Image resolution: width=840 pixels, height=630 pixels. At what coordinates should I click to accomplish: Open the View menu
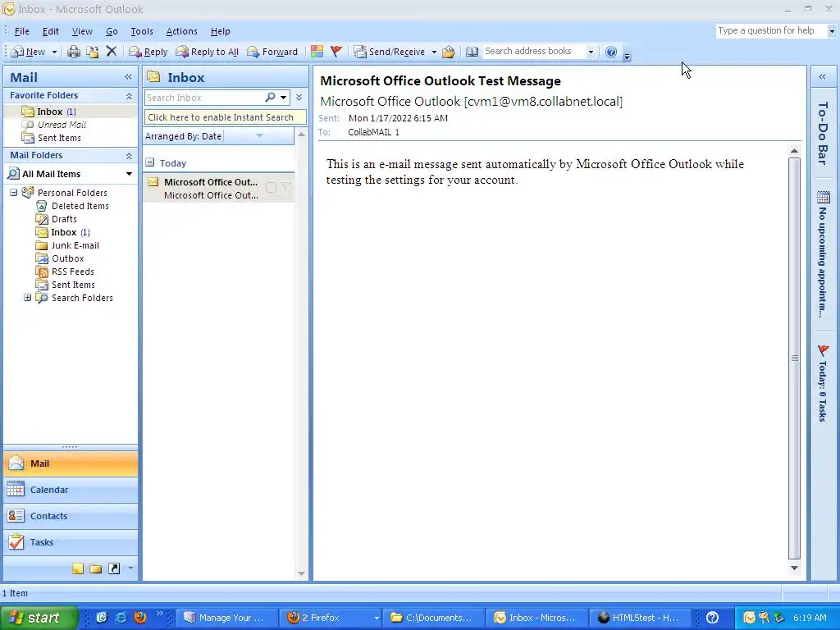coord(82,31)
